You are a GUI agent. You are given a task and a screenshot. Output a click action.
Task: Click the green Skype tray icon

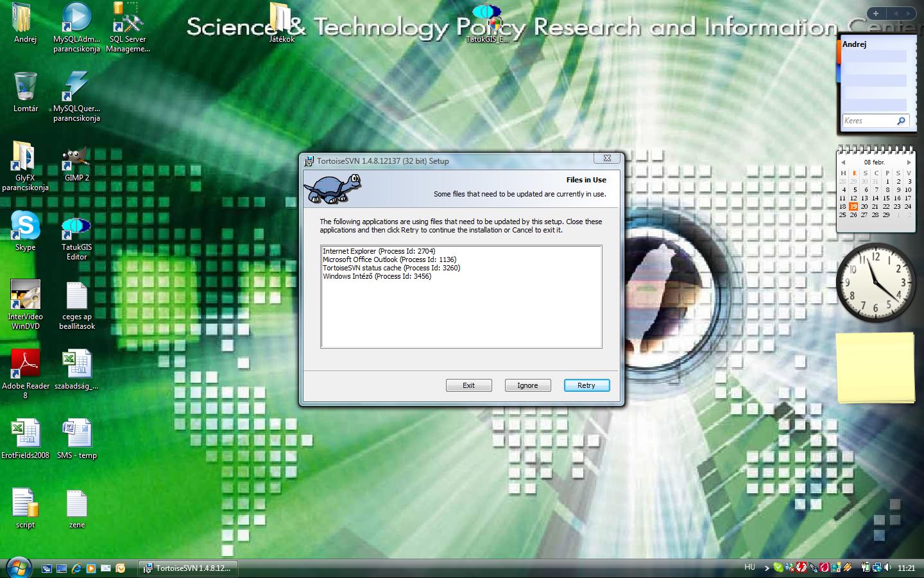(778, 567)
